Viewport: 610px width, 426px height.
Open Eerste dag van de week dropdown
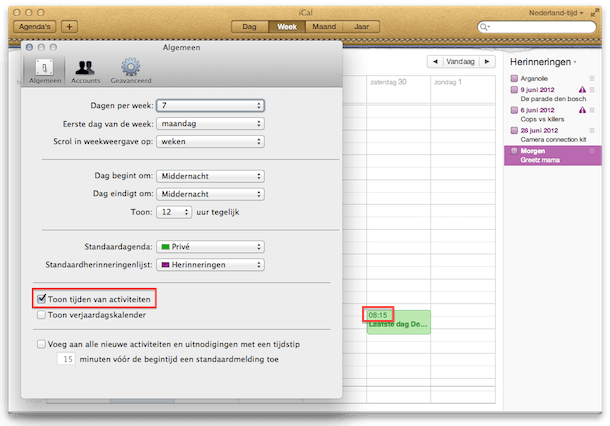pos(210,124)
